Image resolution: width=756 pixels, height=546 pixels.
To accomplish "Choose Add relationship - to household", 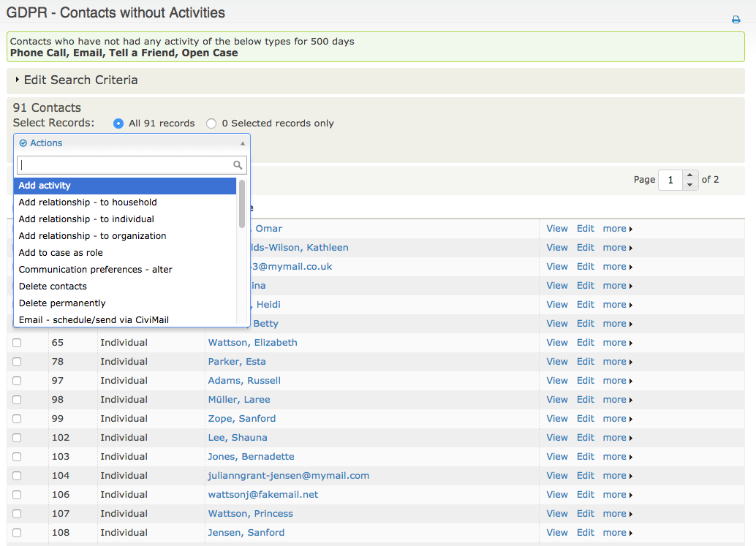I will (125, 202).
